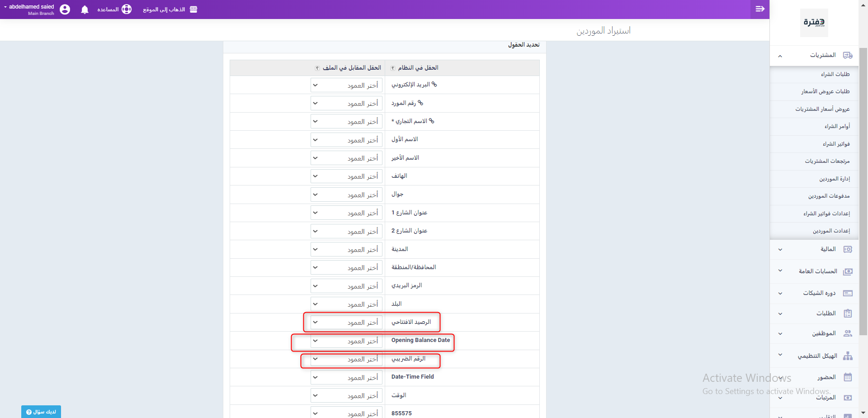This screenshot has width=868, height=418.
Task: Open column dropdown for الرقم الضريبي
Action: click(346, 359)
